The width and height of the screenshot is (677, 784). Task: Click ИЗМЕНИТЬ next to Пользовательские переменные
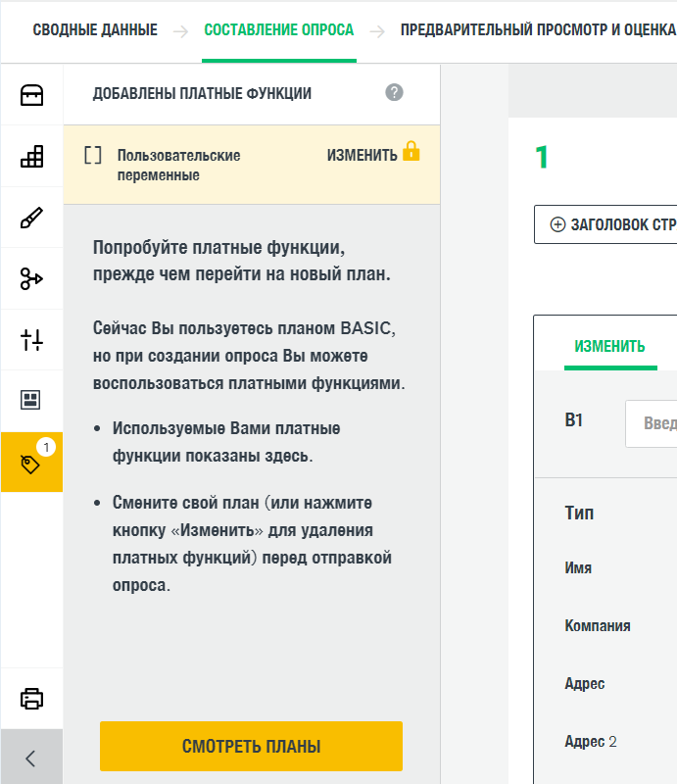pyautogui.click(x=362, y=155)
